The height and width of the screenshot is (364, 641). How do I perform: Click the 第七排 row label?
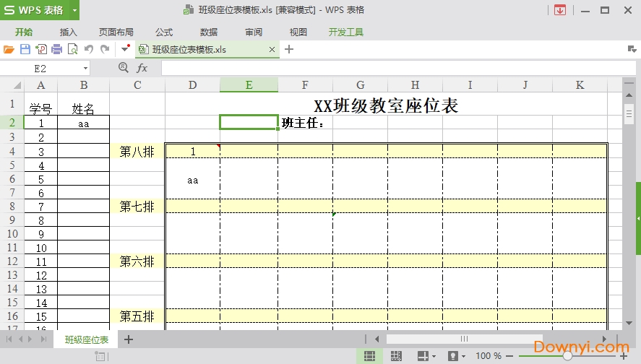pyautogui.click(x=137, y=207)
